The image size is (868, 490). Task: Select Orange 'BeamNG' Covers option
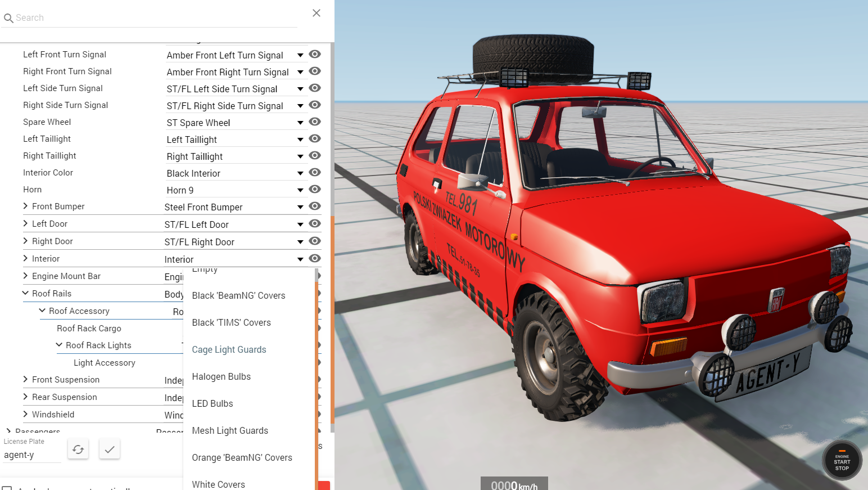click(249, 457)
